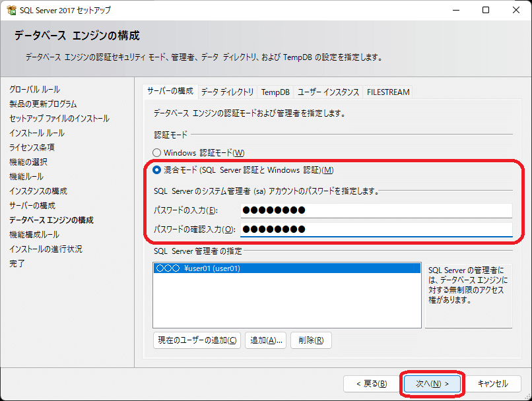Maximize the setup window

click(x=486, y=10)
